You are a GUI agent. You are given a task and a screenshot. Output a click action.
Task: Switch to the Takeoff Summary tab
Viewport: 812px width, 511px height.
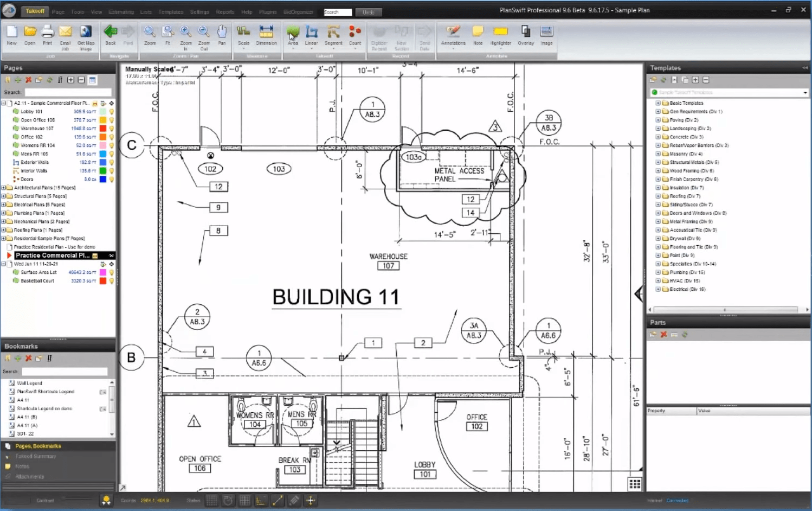36,456
